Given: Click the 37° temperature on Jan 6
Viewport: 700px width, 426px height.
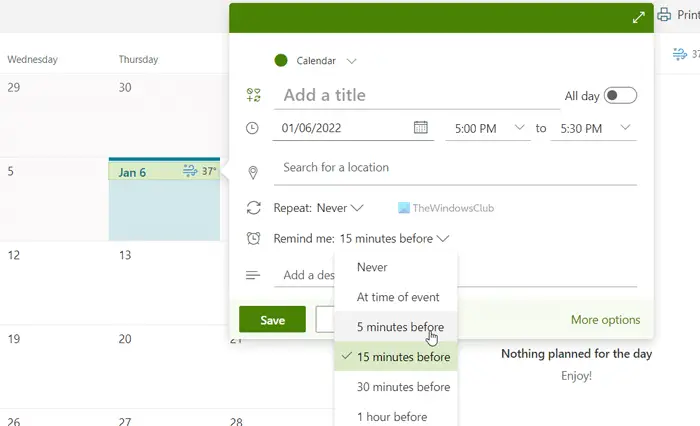Looking at the screenshot, I should tap(209, 171).
